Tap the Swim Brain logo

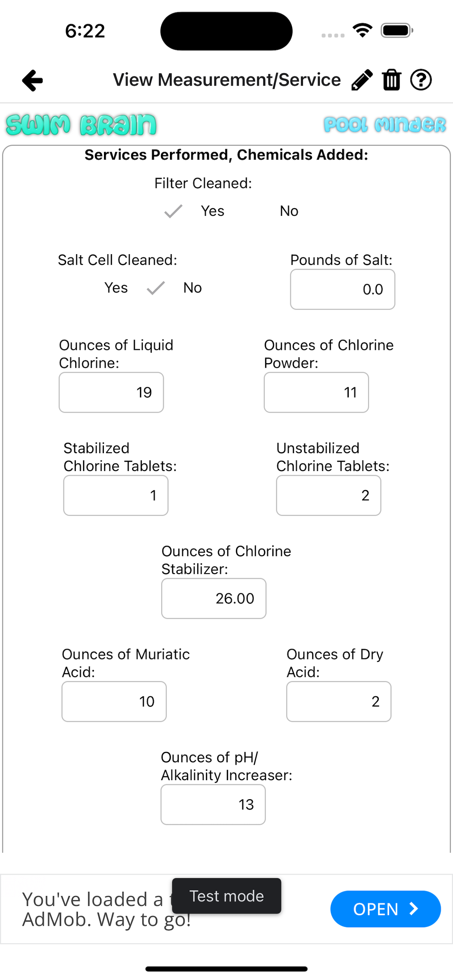81,125
